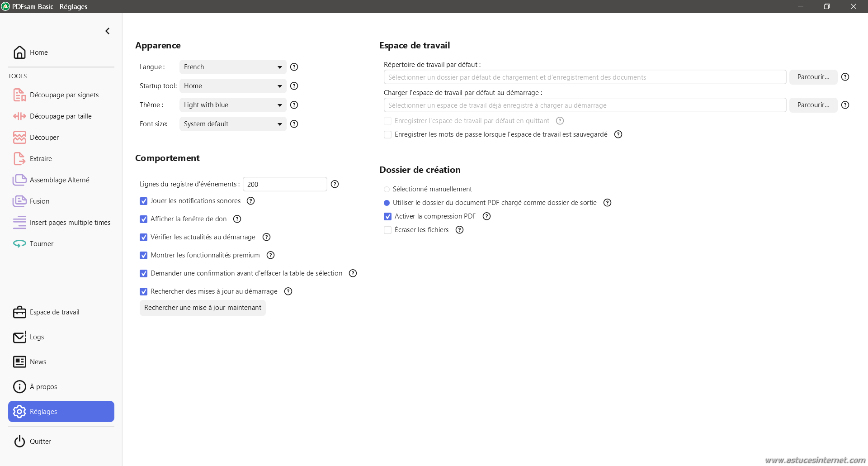Click Rechercher une mise à jour maintenant
This screenshot has width=868, height=466.
(x=203, y=308)
